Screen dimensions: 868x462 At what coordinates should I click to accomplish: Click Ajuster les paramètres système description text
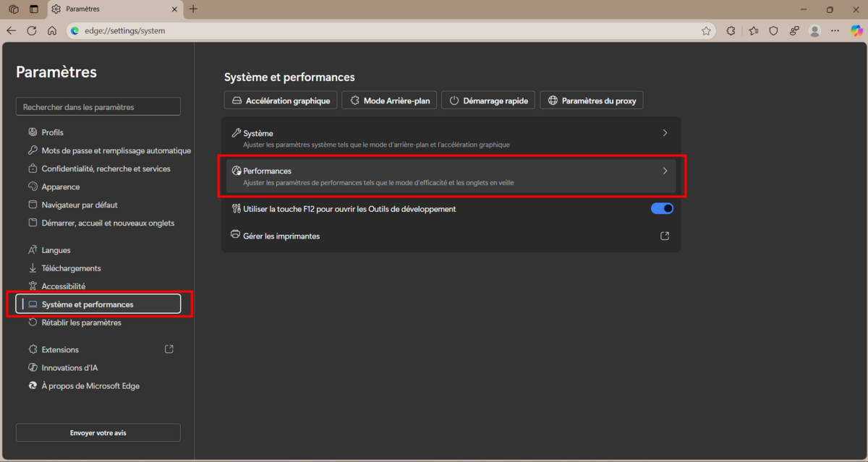(x=376, y=145)
